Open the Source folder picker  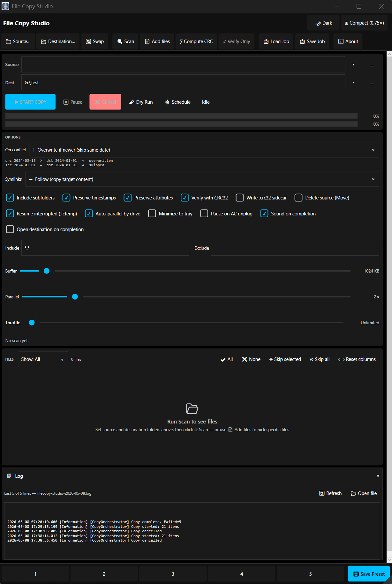click(x=18, y=41)
